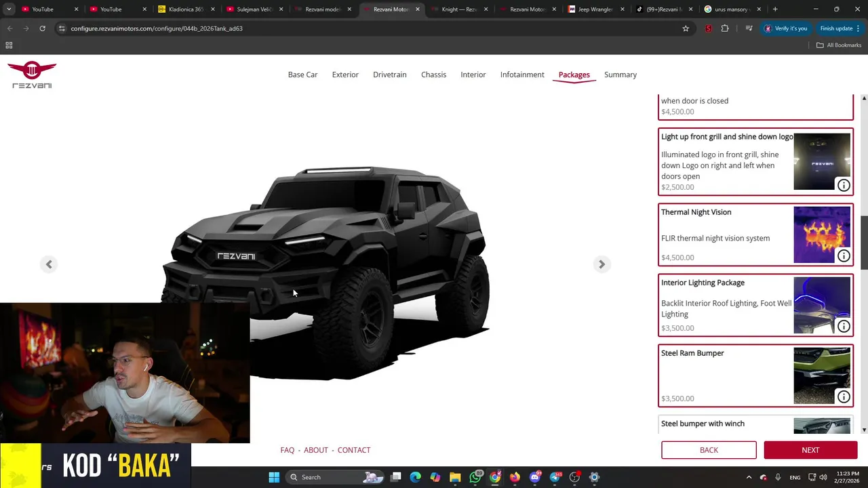Open the media control icon in the toolbar

click(x=749, y=28)
